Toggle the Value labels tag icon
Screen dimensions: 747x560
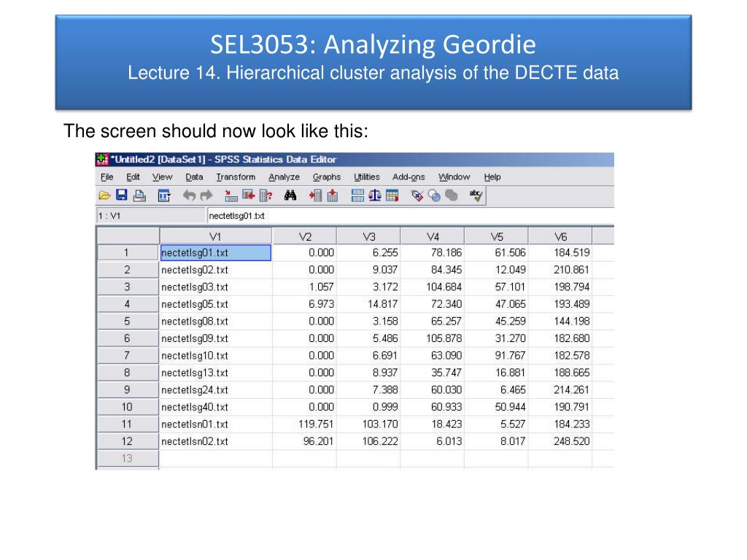pyautogui.click(x=417, y=195)
